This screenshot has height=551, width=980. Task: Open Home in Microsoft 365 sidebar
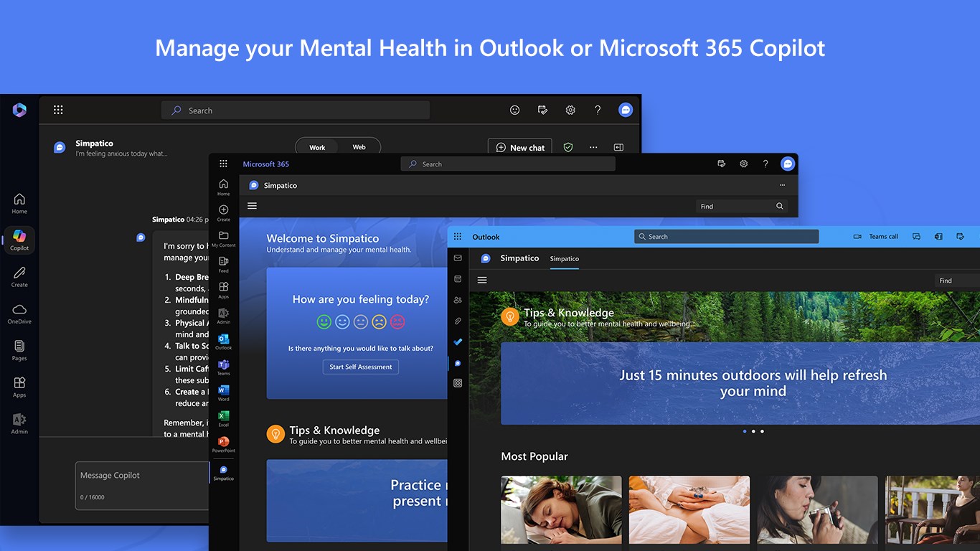pyautogui.click(x=224, y=187)
